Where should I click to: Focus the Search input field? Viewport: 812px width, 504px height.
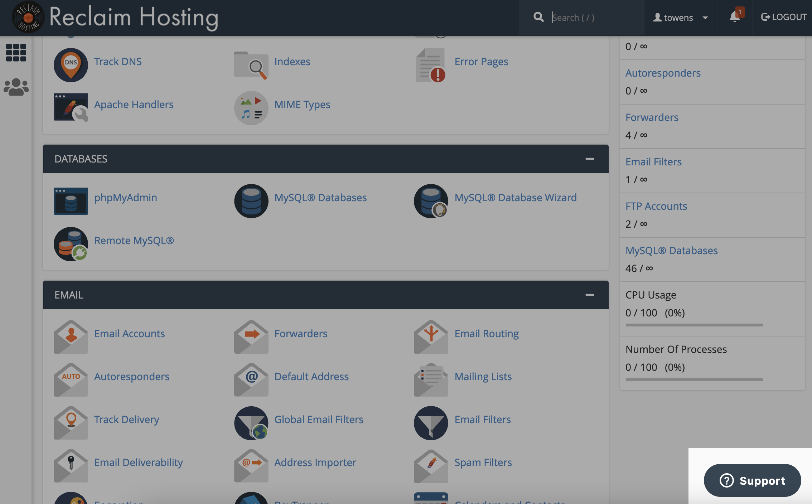[x=594, y=18]
